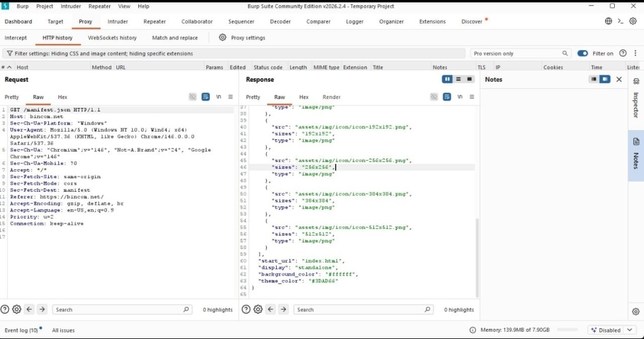Open Request search help icon
Screen dimensions: 644x339
click(x=5, y=309)
